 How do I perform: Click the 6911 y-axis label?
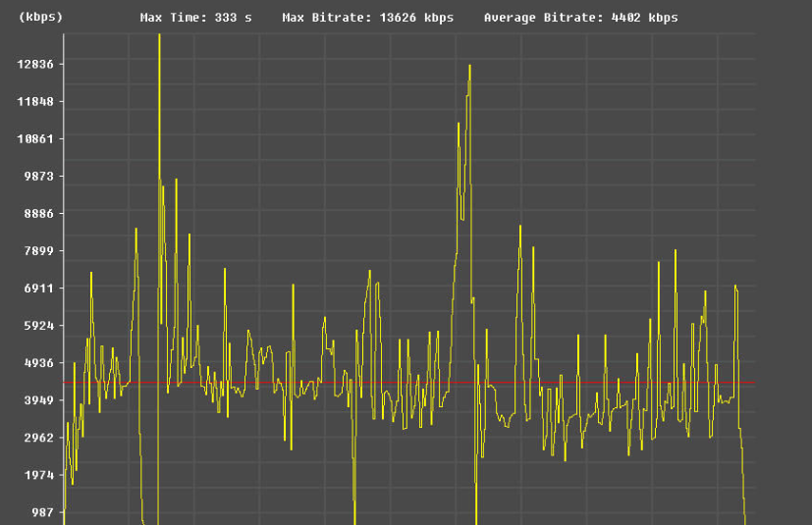[x=39, y=288]
